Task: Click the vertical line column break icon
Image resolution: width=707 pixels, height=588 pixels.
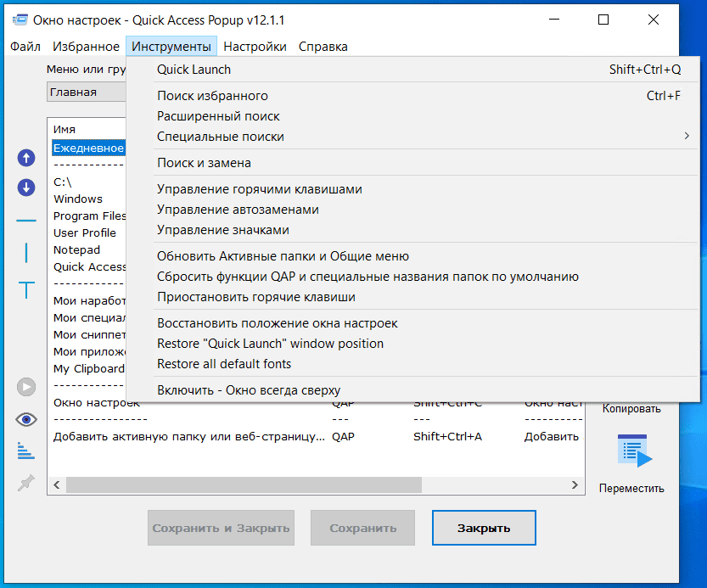Action: [x=26, y=253]
